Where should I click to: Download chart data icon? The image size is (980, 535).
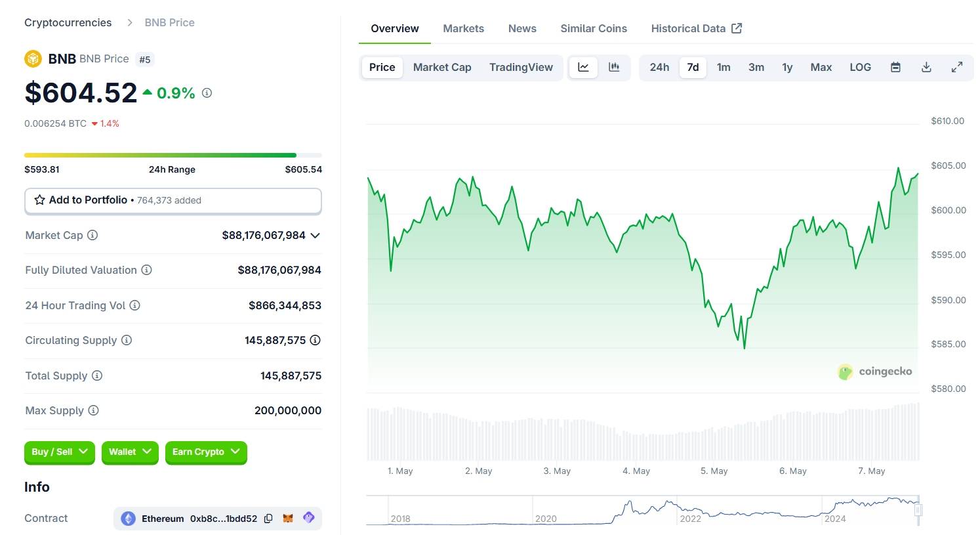point(926,67)
